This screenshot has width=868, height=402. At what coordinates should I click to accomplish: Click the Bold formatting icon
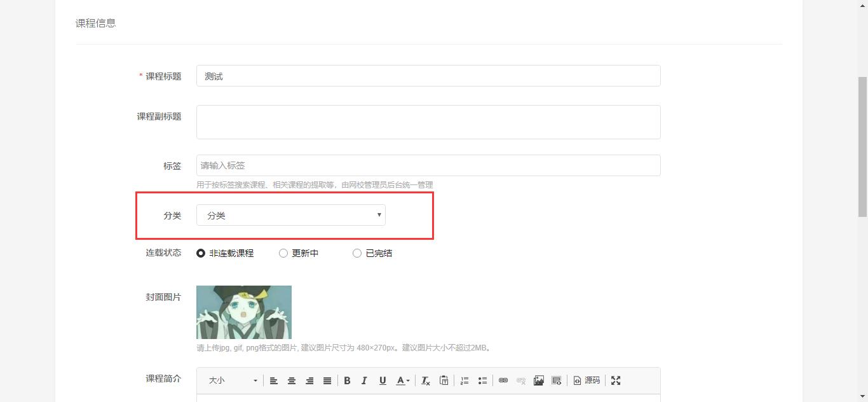(x=347, y=380)
